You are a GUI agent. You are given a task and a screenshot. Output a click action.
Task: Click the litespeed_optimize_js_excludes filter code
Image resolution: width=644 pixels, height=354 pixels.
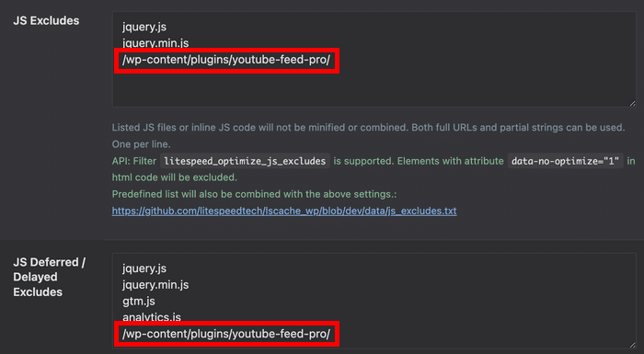[245, 161]
